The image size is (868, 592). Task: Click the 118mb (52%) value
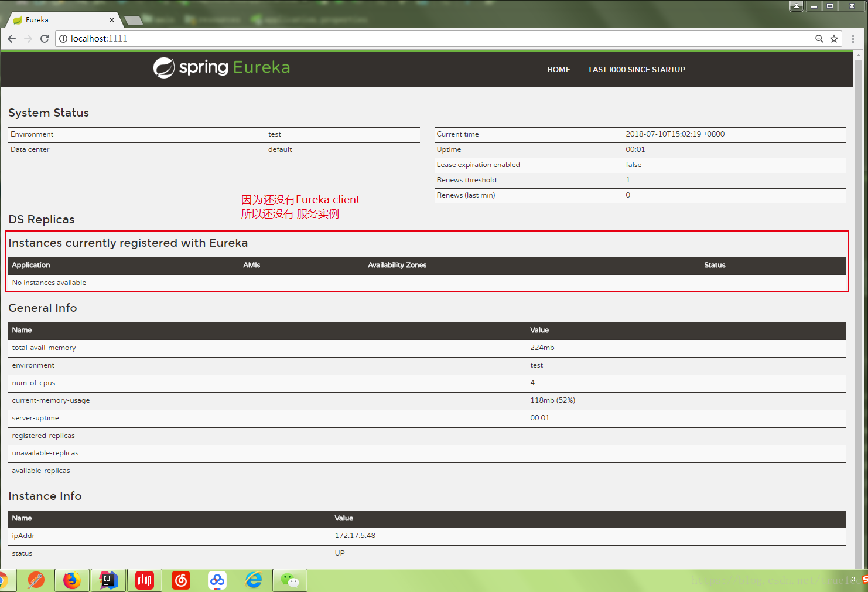click(x=552, y=400)
